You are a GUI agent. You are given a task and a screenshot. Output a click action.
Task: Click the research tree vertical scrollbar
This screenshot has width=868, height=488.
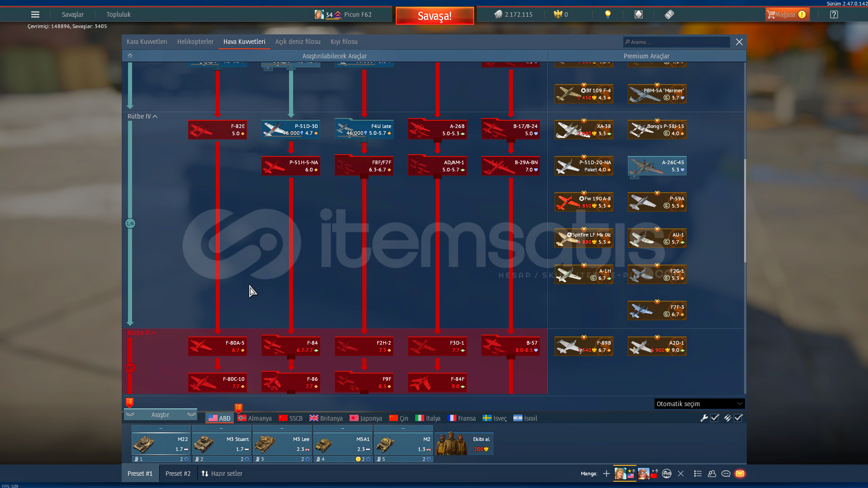[x=745, y=210]
